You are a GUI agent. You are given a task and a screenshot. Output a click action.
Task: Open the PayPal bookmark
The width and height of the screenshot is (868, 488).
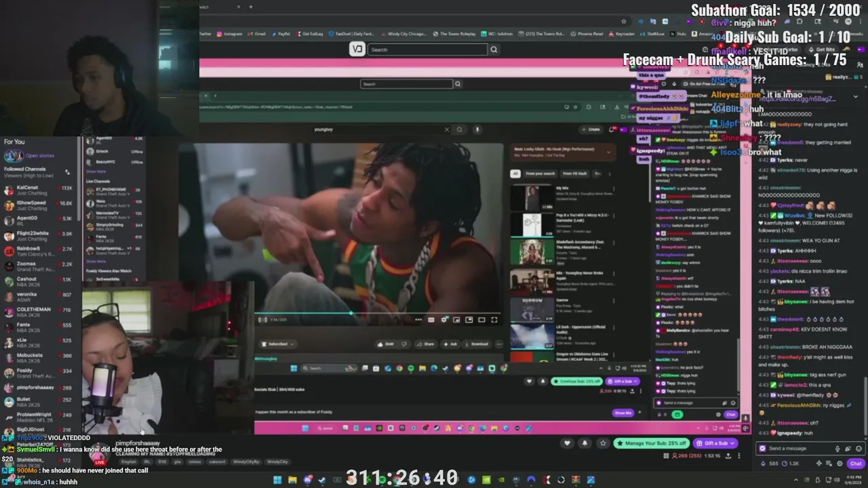(281, 34)
